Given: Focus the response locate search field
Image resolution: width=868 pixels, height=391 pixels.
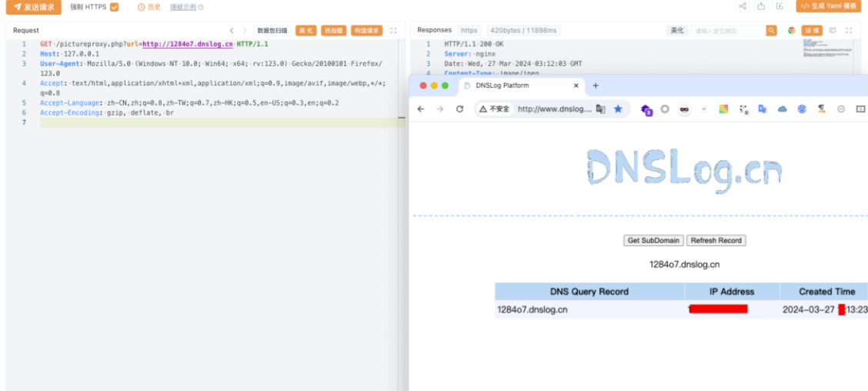Looking at the screenshot, I should coord(728,31).
